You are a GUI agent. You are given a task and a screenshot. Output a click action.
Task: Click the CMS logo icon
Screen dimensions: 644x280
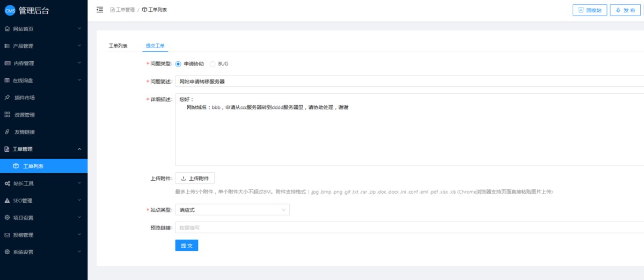(x=10, y=11)
